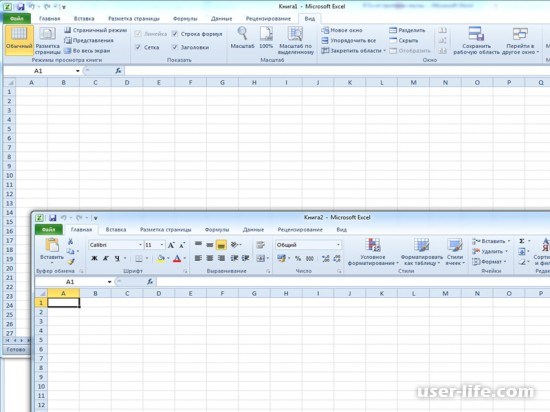550x412 pixels.
Task: Use Format Painter brush in Книга2
Action: tap(71, 262)
